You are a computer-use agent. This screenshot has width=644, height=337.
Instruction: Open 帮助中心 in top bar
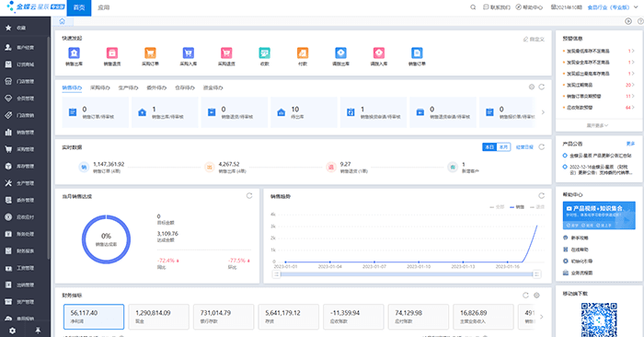click(529, 7)
